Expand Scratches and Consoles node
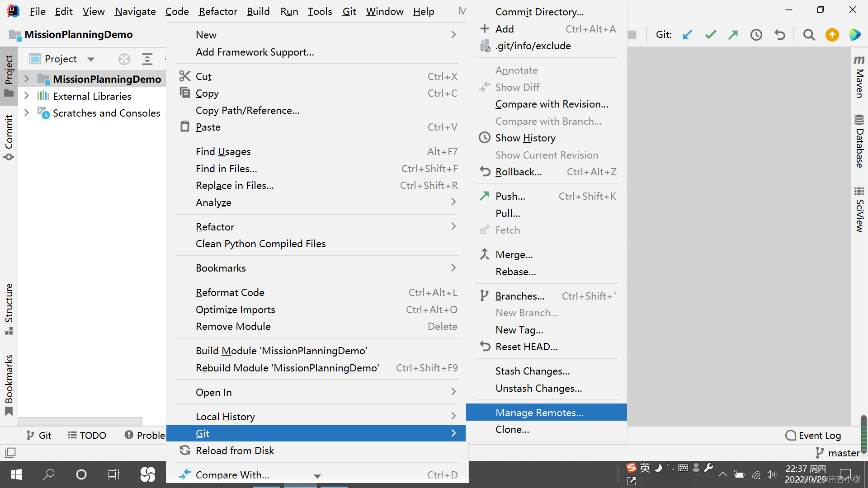 coord(27,113)
